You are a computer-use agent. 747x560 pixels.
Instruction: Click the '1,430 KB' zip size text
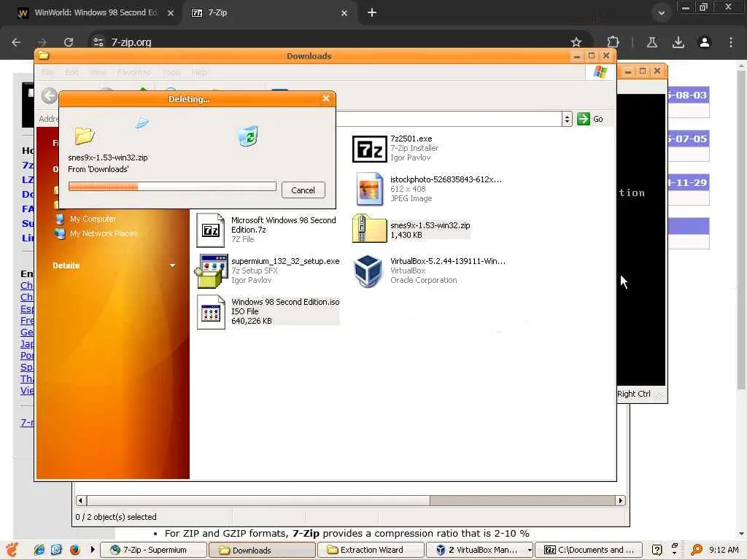pyautogui.click(x=406, y=235)
